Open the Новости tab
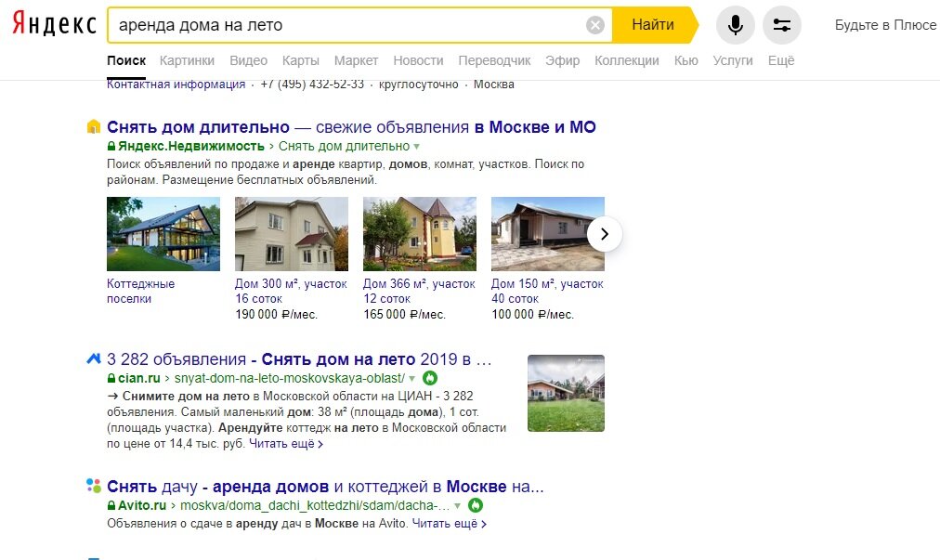 pyautogui.click(x=418, y=60)
